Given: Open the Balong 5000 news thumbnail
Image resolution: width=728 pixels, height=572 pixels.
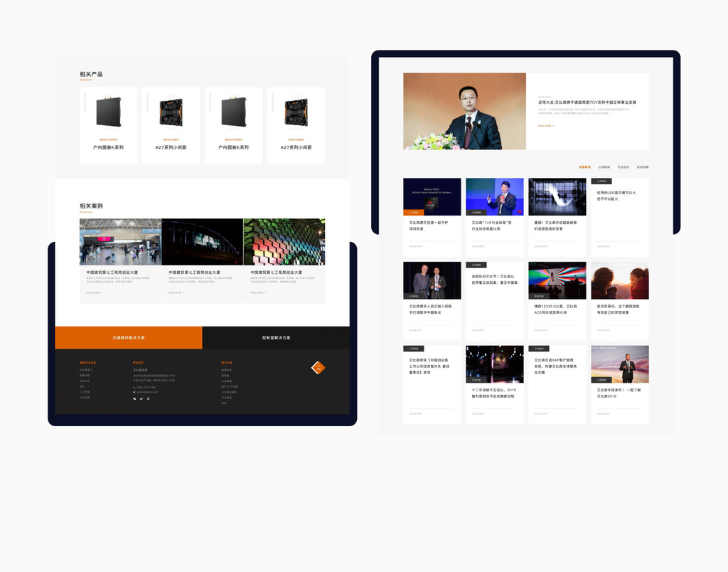Looking at the screenshot, I should [432, 196].
